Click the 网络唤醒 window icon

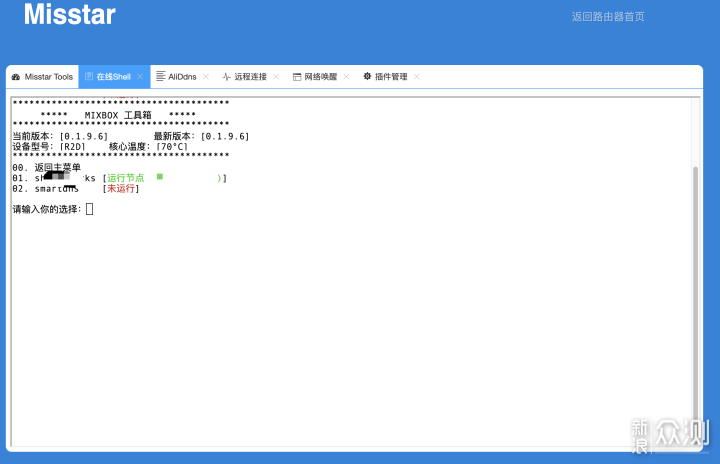pyautogui.click(x=297, y=77)
